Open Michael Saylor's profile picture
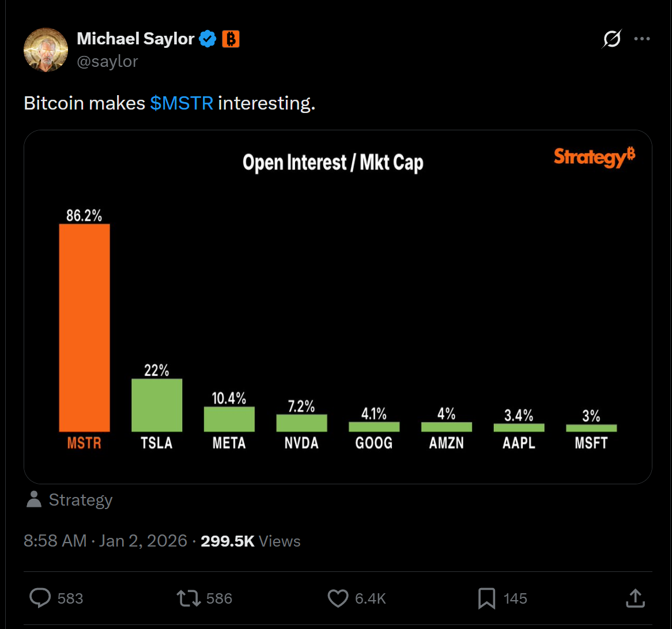 [x=46, y=50]
